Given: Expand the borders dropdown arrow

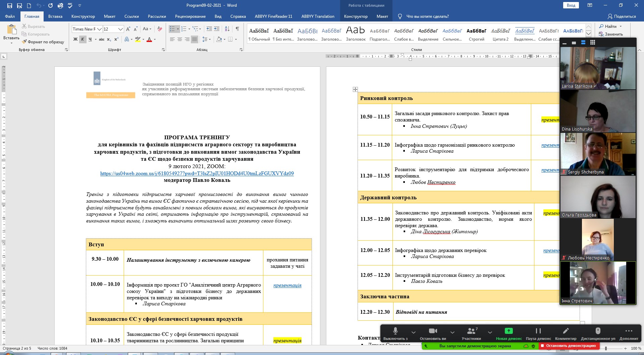Looking at the screenshot, I should click(236, 39).
